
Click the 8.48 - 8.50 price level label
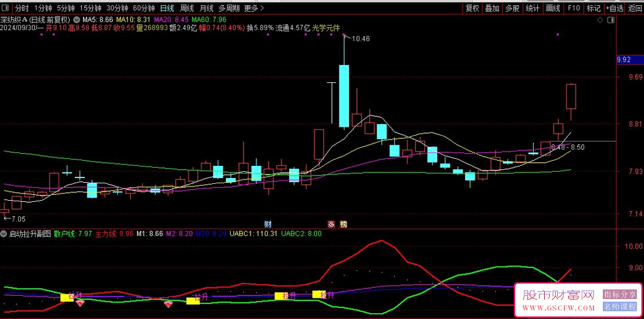[567, 147]
